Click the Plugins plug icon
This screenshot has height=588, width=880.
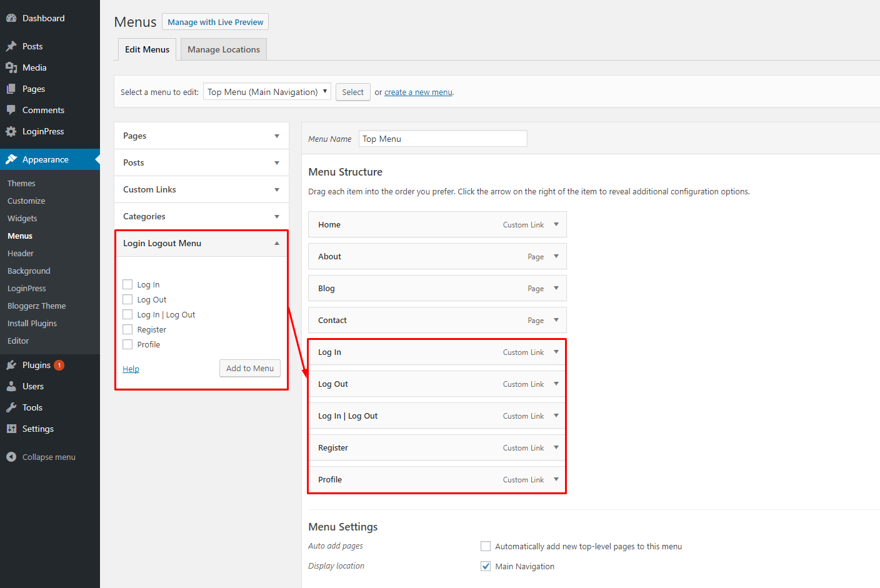tap(11, 365)
